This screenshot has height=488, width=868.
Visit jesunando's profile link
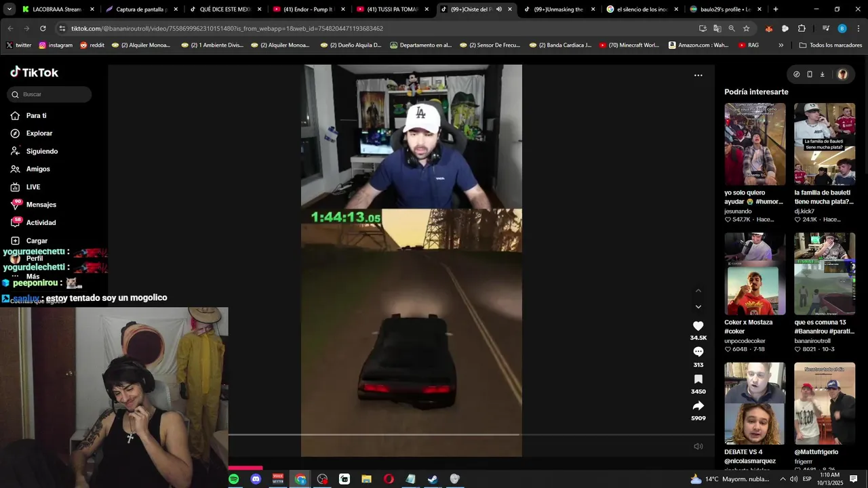click(x=738, y=211)
